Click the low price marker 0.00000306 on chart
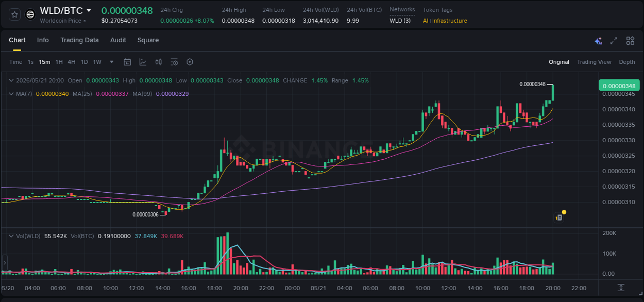644x302 pixels. click(145, 214)
